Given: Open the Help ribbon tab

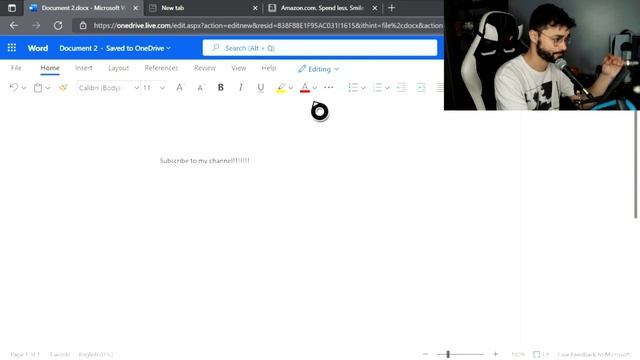Looking at the screenshot, I should (x=269, y=68).
